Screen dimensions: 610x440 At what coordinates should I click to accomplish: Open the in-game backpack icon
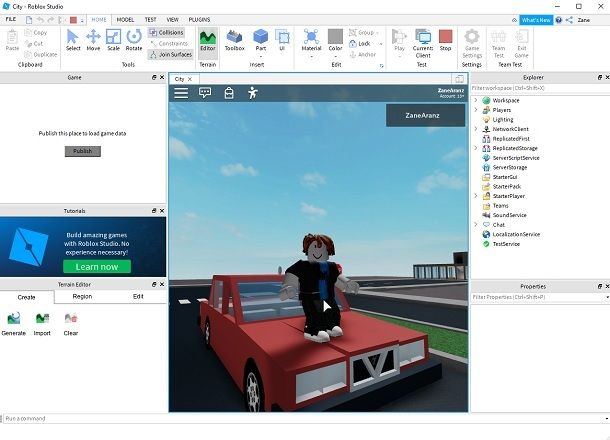pyautogui.click(x=229, y=93)
